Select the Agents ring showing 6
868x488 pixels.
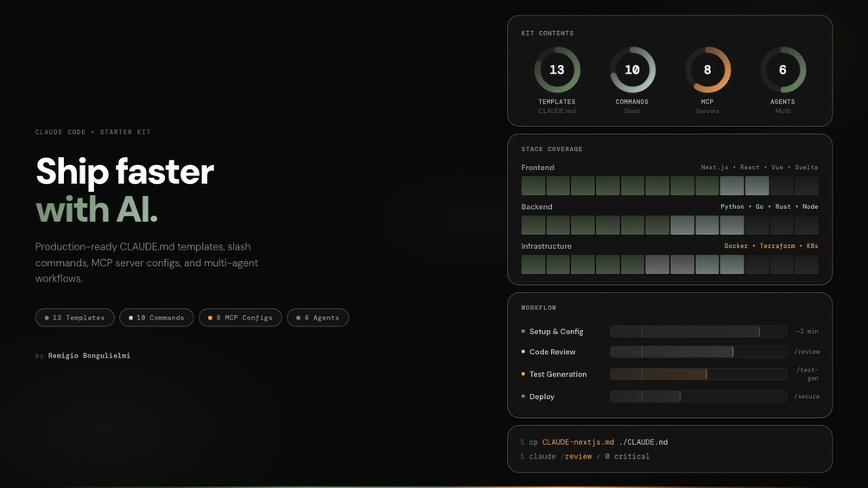(782, 70)
